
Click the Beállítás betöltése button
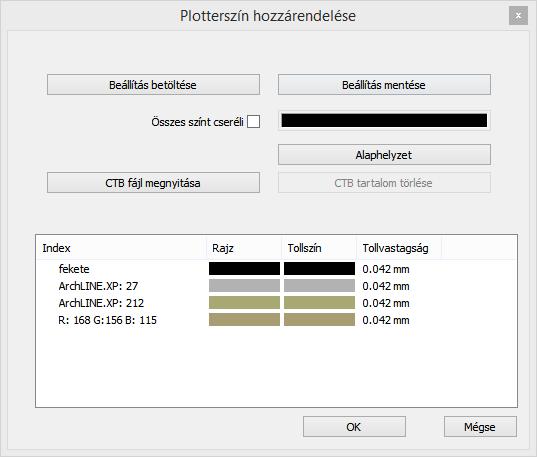point(153,85)
